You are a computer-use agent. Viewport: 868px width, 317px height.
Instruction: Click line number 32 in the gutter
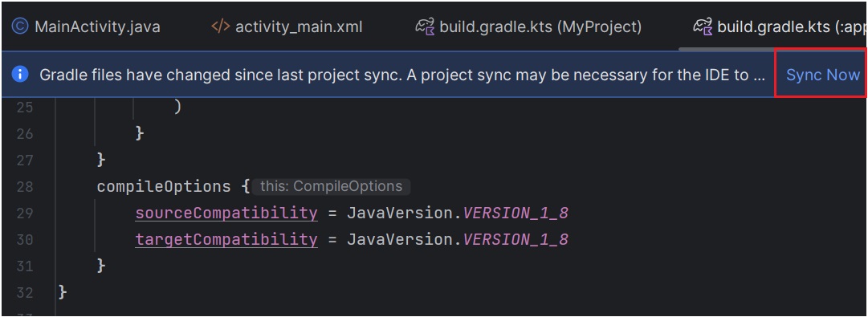point(24,292)
